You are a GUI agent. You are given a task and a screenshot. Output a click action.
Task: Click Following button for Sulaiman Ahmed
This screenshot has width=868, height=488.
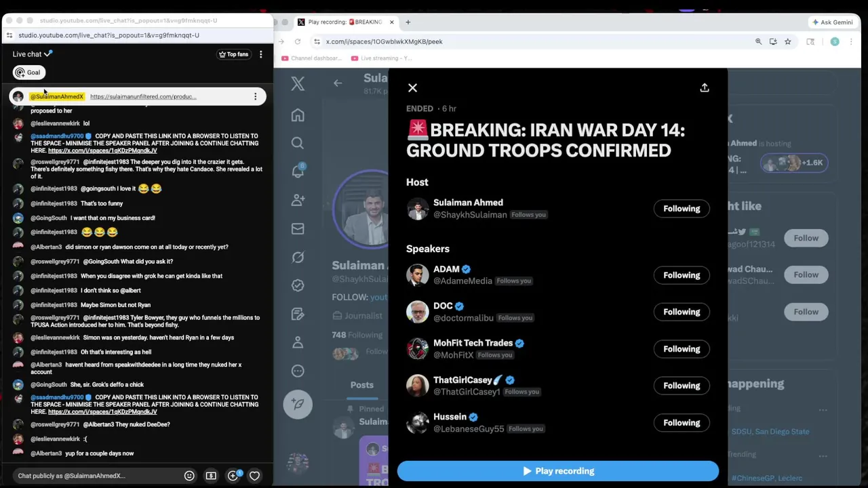click(x=682, y=209)
